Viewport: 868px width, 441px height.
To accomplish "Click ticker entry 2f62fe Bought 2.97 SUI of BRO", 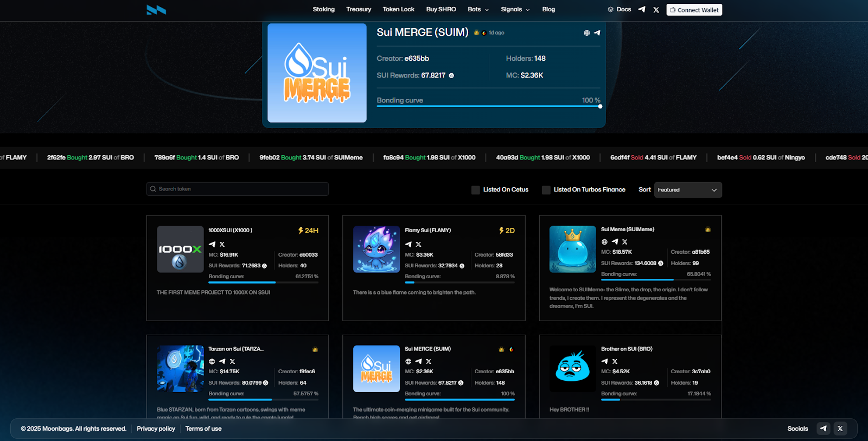I will (91, 158).
